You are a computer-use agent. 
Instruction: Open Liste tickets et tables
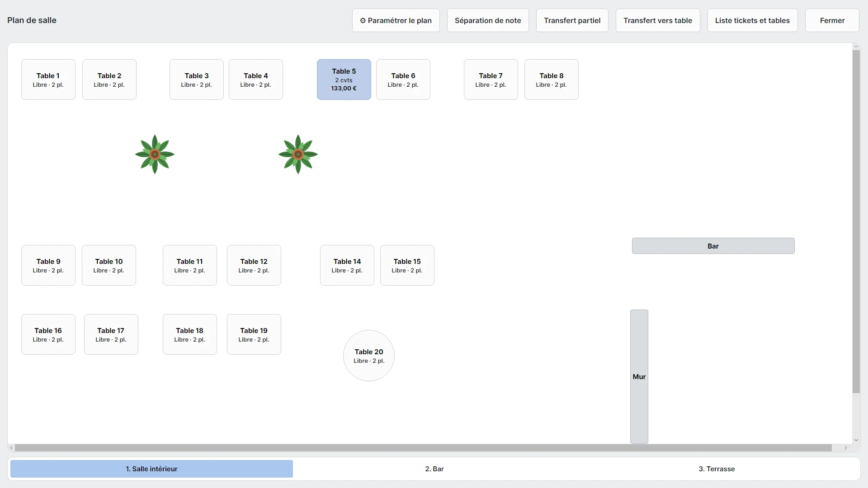pyautogui.click(x=752, y=20)
